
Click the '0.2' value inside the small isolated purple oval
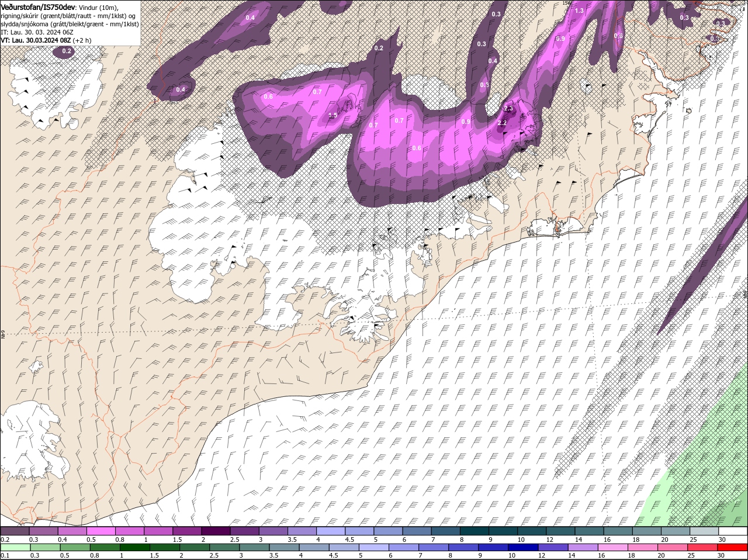tap(67, 51)
